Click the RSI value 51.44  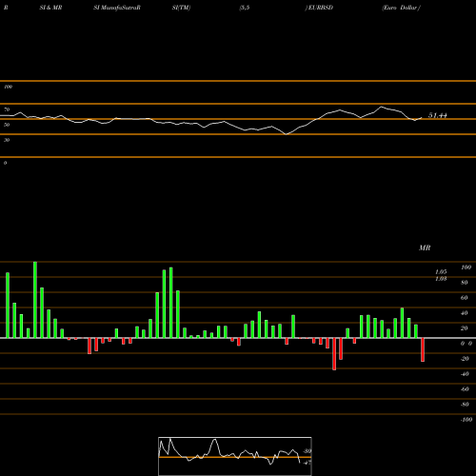pyautogui.click(x=438, y=115)
